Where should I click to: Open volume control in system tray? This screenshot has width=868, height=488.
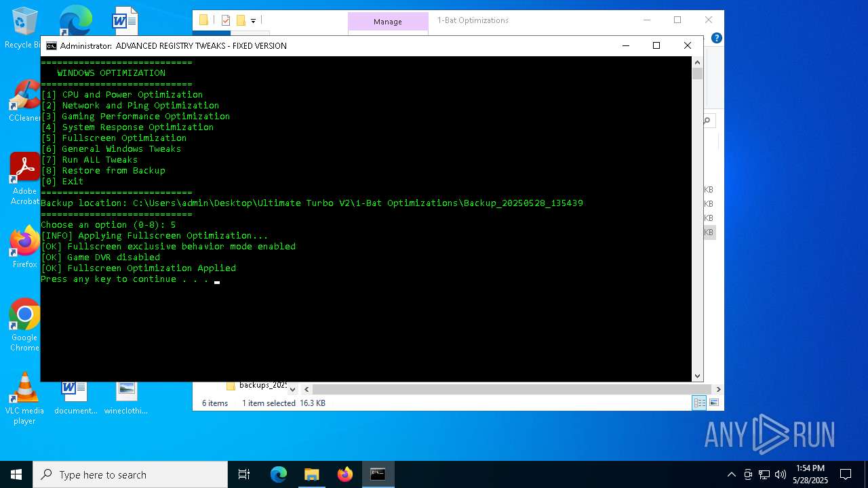click(781, 474)
